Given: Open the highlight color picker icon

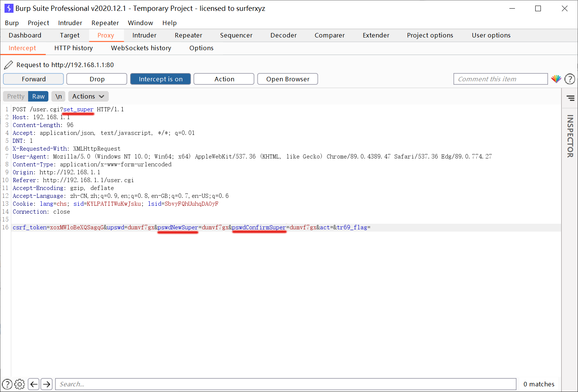Looking at the screenshot, I should coord(556,79).
